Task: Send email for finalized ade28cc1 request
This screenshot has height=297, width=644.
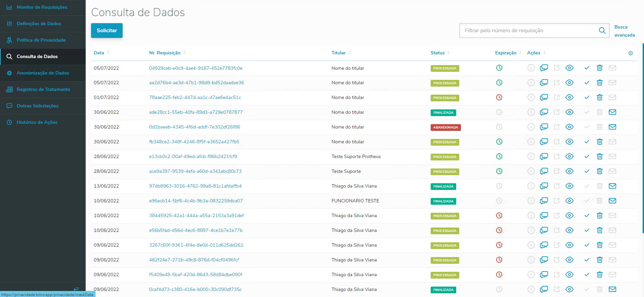Action: 612,112
